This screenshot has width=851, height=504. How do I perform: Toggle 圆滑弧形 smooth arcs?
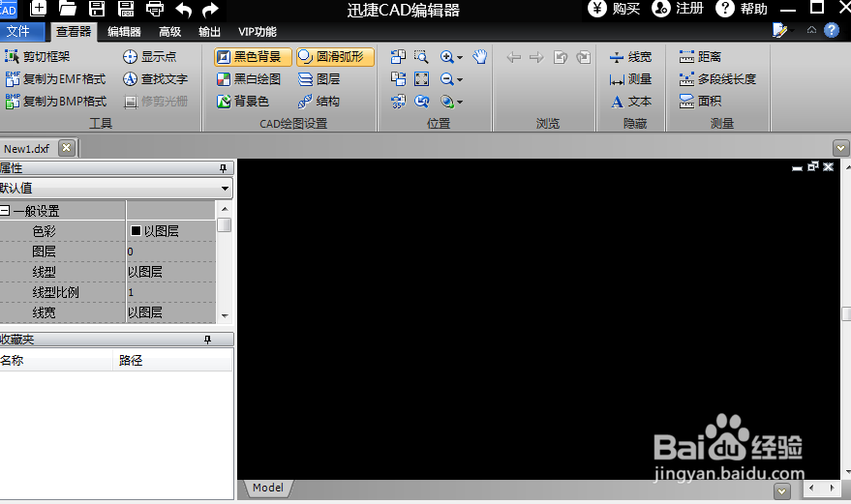pyautogui.click(x=335, y=56)
